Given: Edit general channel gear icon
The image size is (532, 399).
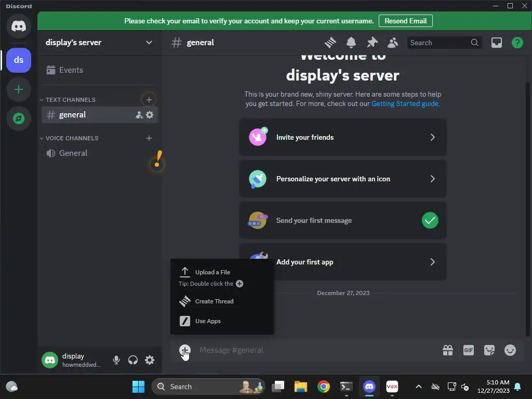Looking at the screenshot, I should [150, 115].
